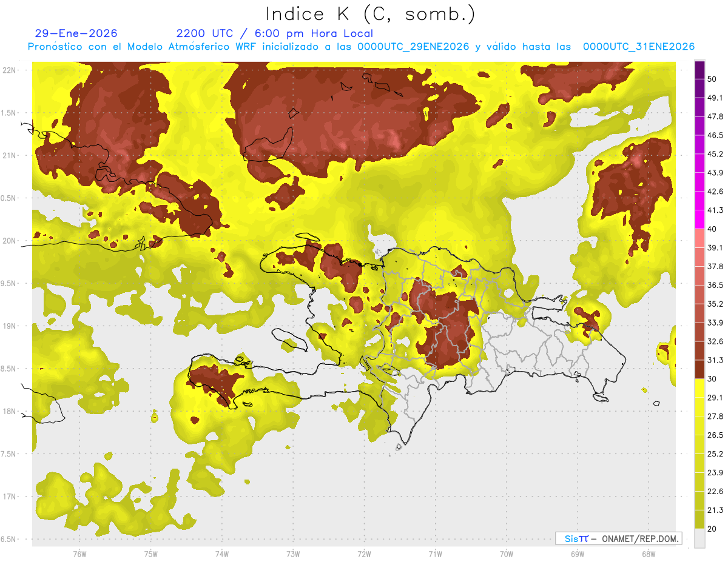Select colorbar value '33.9'
728x562 pixels.
pyautogui.click(x=715, y=323)
